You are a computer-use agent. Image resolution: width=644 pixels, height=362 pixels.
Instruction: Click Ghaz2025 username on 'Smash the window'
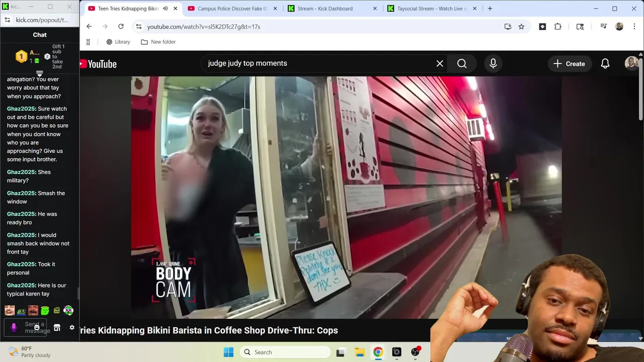(x=21, y=193)
